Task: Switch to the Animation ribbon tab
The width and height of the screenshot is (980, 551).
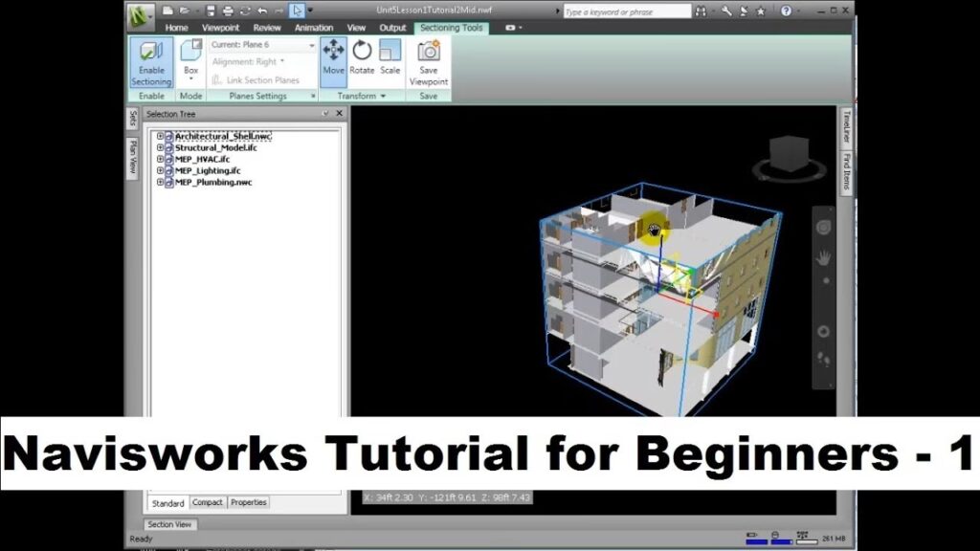Action: pos(314,28)
